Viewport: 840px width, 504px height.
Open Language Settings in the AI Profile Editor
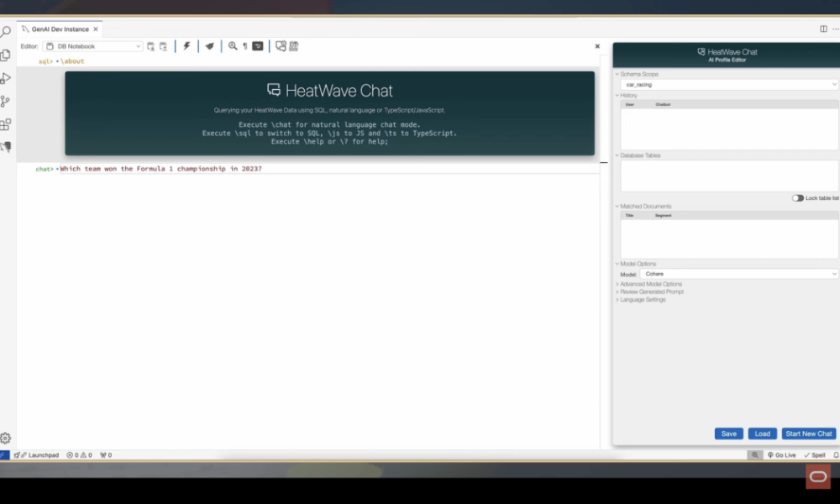coord(643,300)
